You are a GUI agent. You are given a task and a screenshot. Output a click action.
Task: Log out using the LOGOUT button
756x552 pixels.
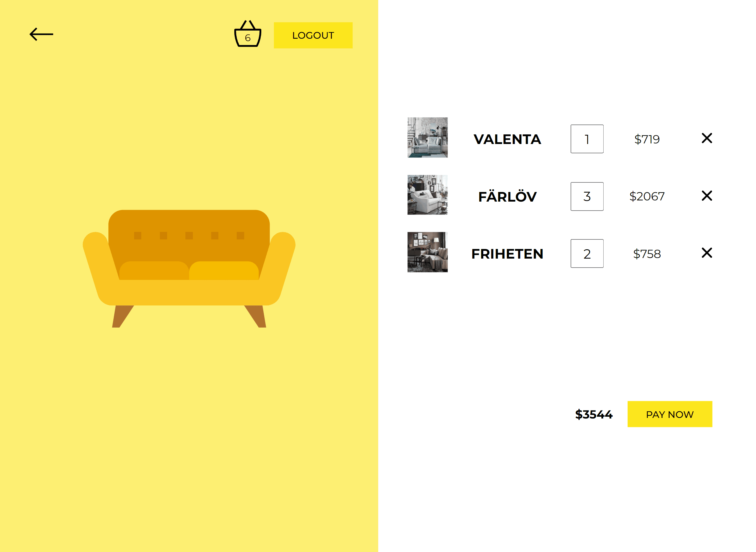[x=313, y=35]
